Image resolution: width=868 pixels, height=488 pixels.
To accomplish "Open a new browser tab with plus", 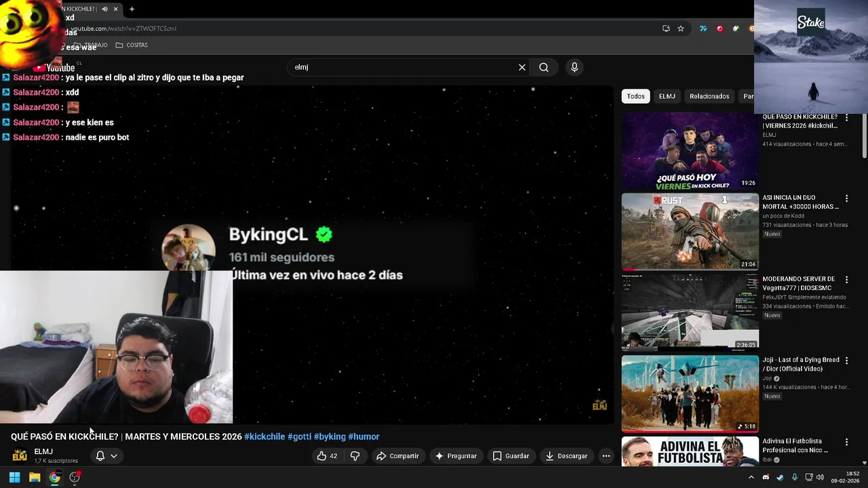I will 132,9.
